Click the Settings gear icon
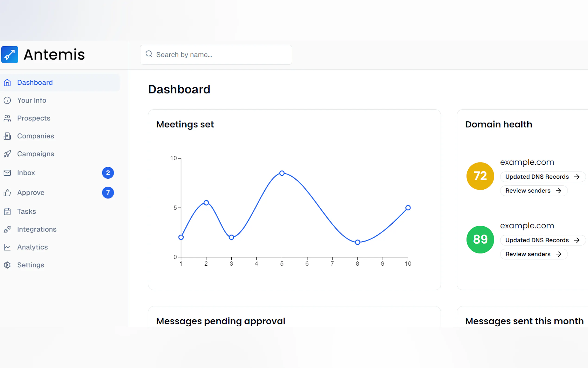588x368 pixels. (7, 265)
